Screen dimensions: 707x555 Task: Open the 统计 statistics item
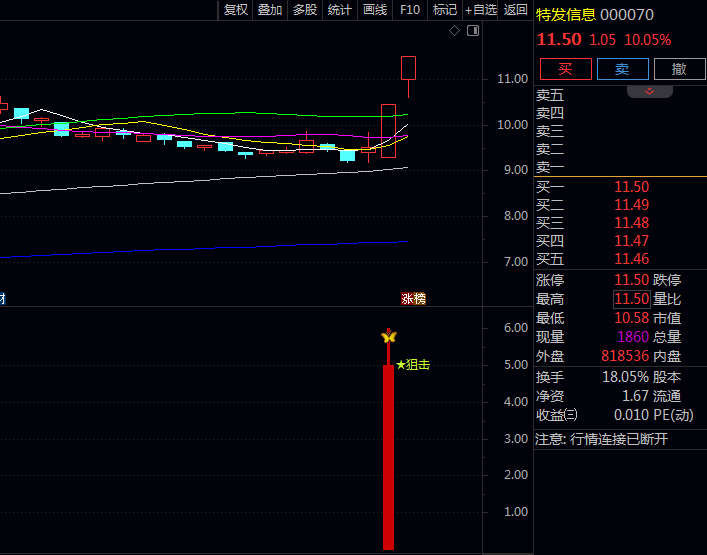click(340, 10)
